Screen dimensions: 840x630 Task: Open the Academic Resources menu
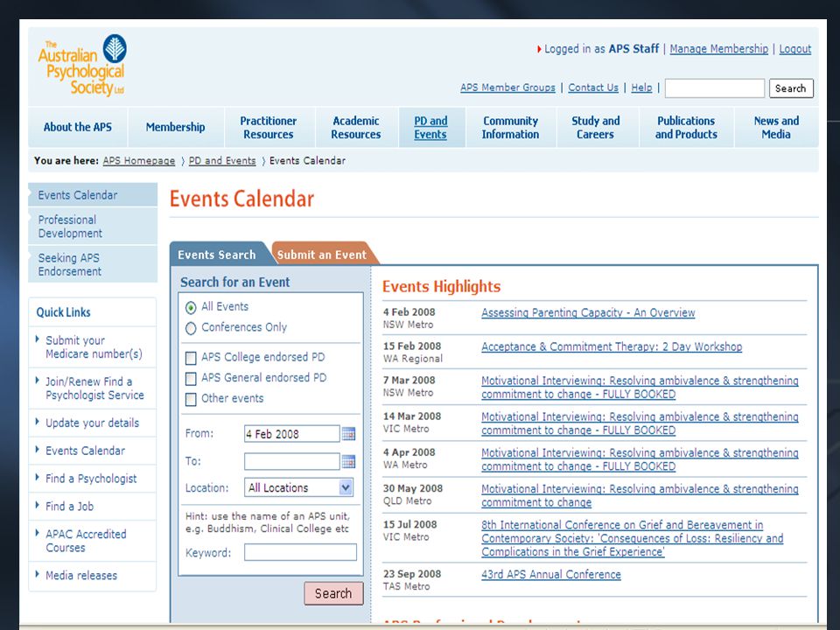click(356, 128)
